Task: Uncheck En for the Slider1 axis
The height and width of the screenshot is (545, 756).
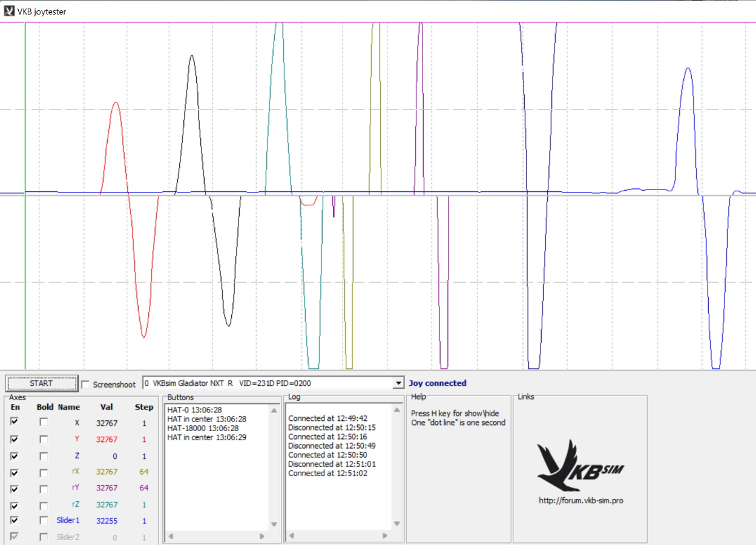Action: [15, 520]
